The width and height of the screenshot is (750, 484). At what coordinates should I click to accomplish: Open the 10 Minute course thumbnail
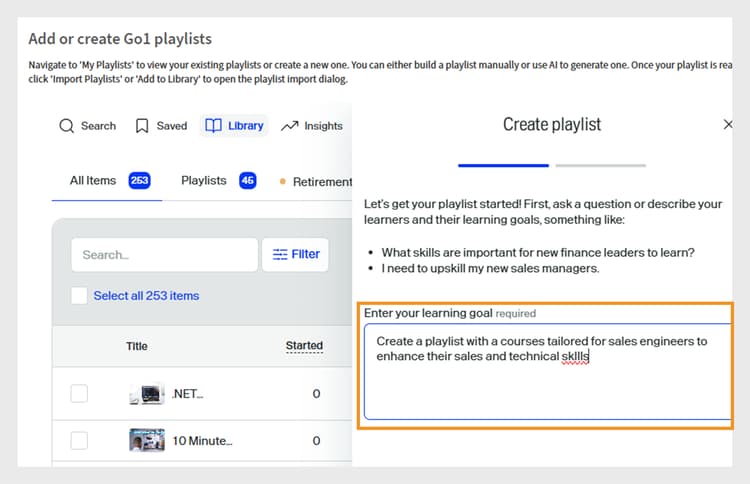[x=147, y=440]
